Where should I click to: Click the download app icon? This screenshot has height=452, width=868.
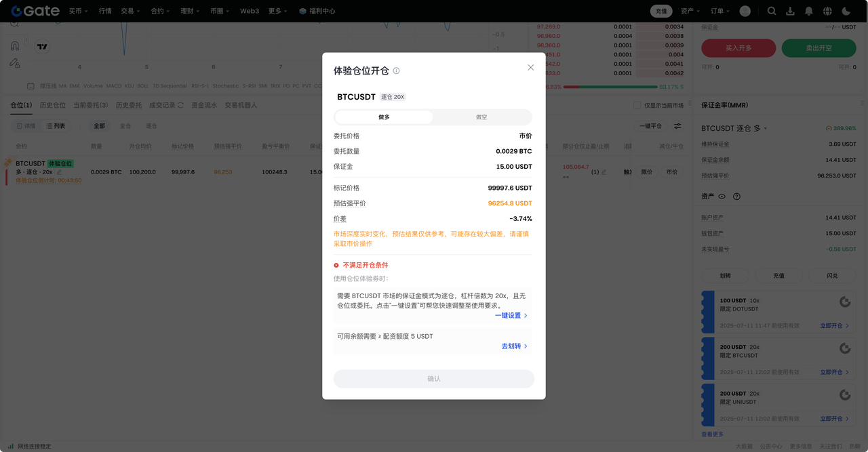tap(790, 11)
